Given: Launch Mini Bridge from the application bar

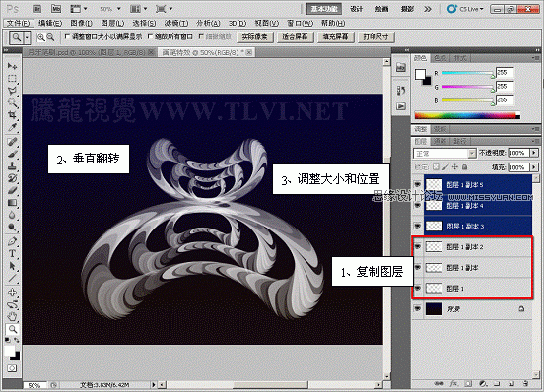Looking at the screenshot, I should (x=56, y=9).
